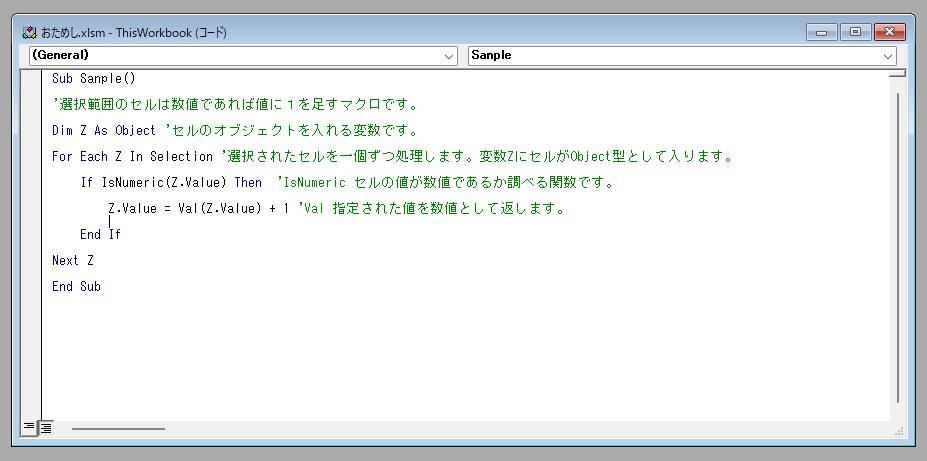The width and height of the screenshot is (927, 461).
Task: Click 'For Each Z In Selection' text
Action: (132, 157)
